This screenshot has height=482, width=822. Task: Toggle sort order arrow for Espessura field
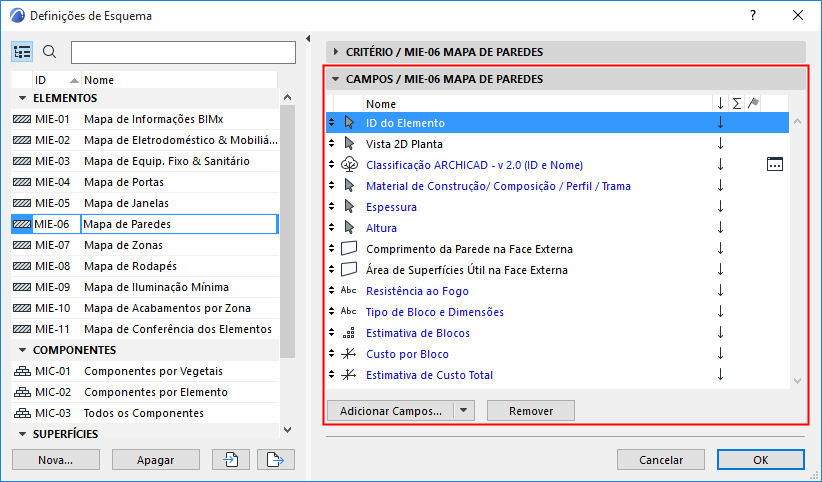[720, 207]
